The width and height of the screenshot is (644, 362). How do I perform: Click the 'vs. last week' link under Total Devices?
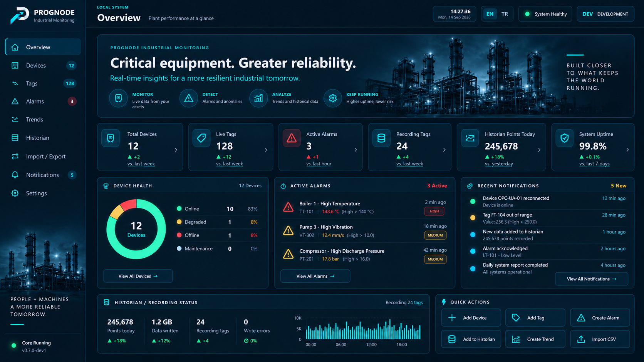(141, 164)
